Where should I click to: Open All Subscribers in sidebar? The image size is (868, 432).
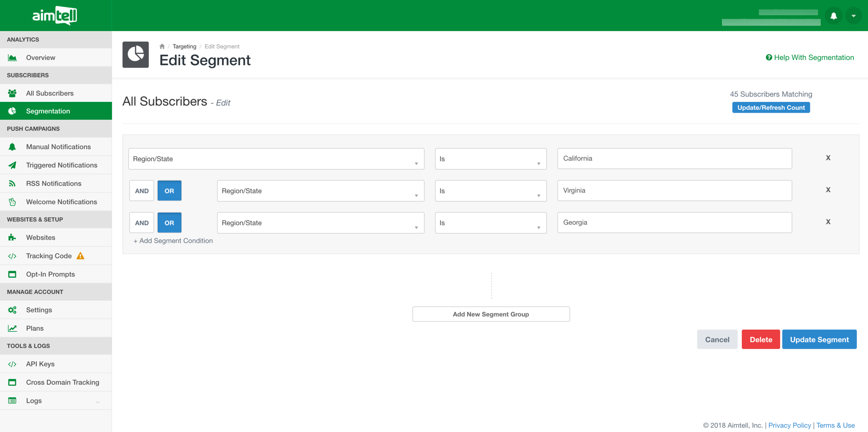[50, 93]
